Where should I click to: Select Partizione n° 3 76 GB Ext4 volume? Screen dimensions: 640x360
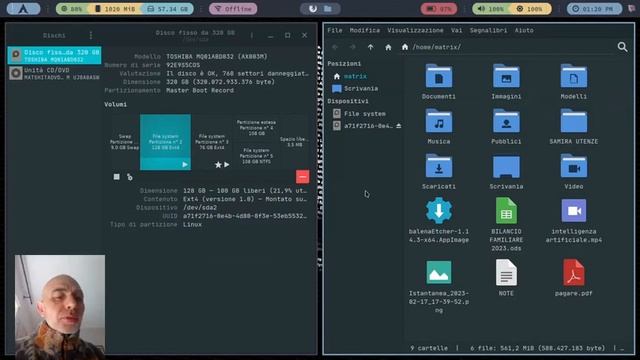click(211, 142)
